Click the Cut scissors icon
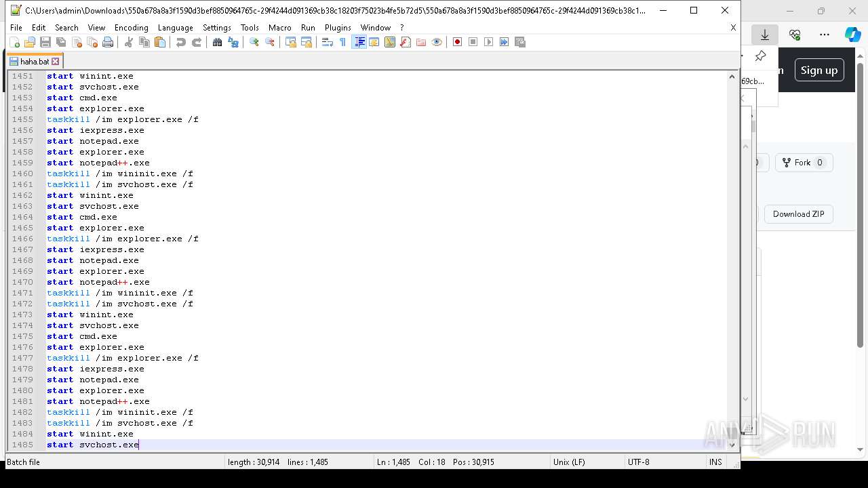 [129, 42]
